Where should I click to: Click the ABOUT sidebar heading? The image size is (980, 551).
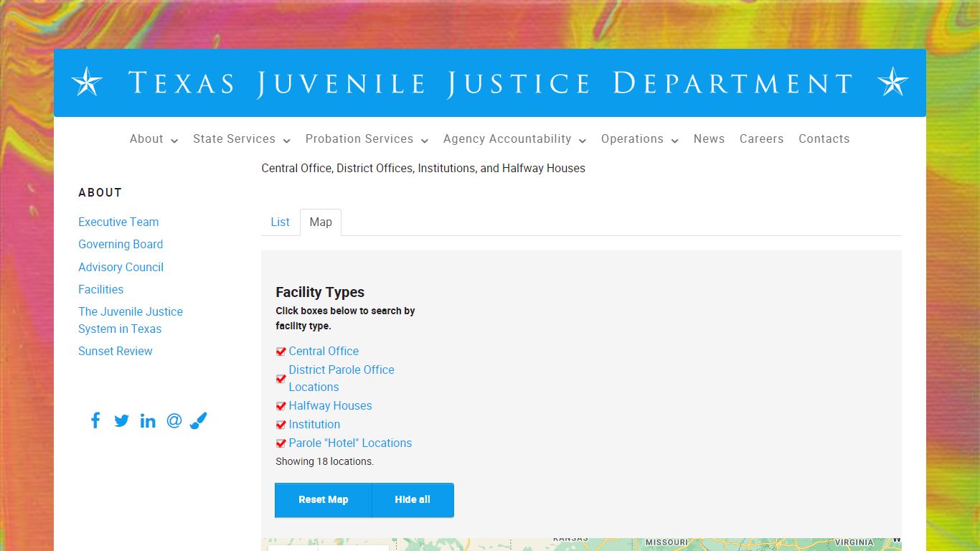(x=100, y=193)
